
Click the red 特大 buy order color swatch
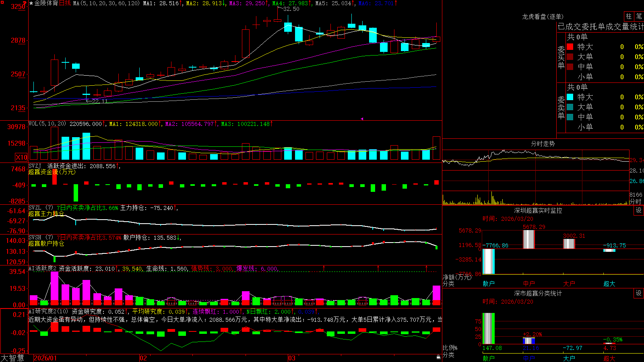570,47
